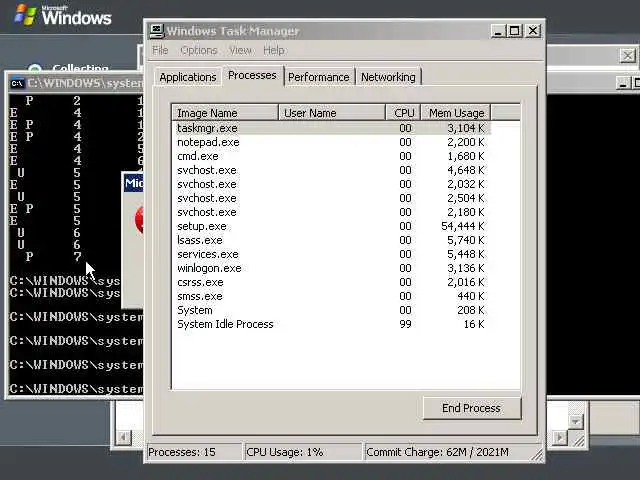640x480 pixels.
Task: Sort processes by User Name column header
Action: click(332, 113)
